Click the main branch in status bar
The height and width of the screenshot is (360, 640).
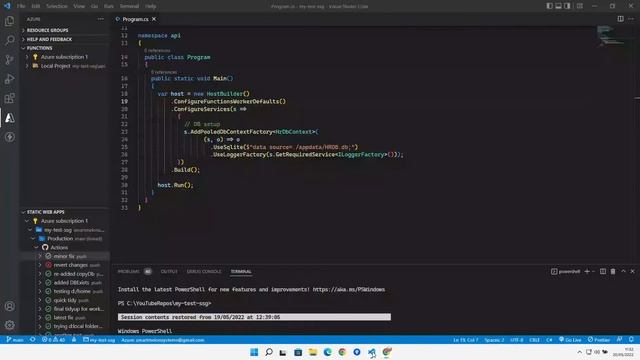15,340
